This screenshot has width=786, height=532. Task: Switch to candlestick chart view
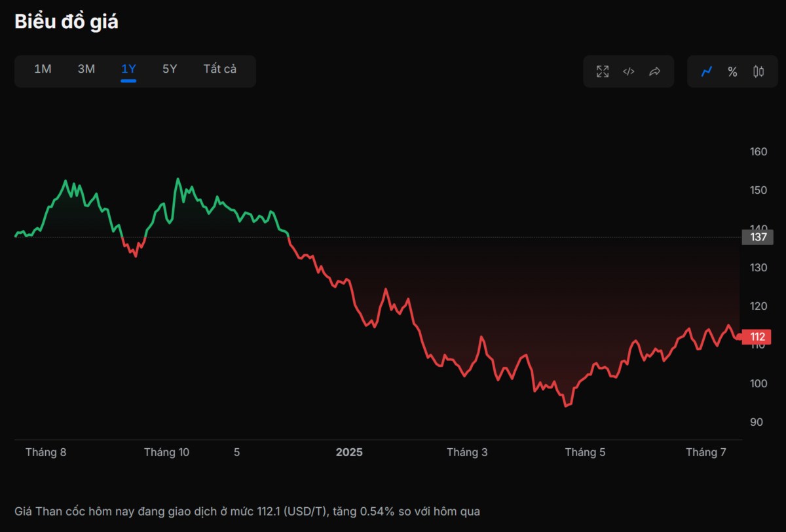tap(758, 71)
